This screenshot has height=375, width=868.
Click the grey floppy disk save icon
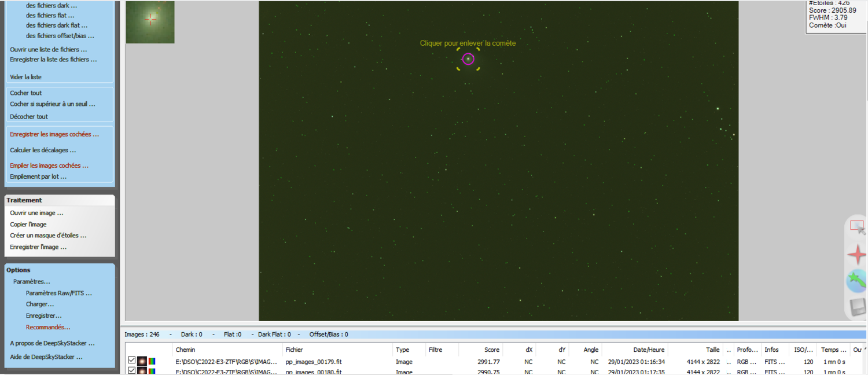click(x=857, y=307)
